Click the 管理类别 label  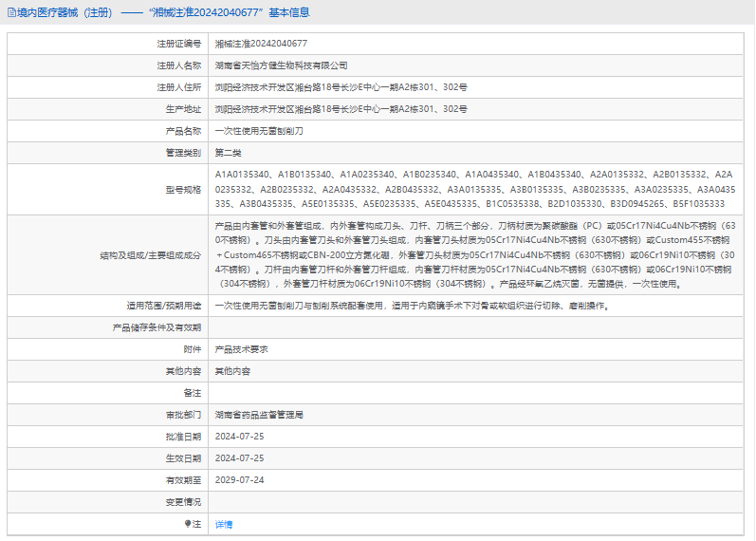(183, 153)
